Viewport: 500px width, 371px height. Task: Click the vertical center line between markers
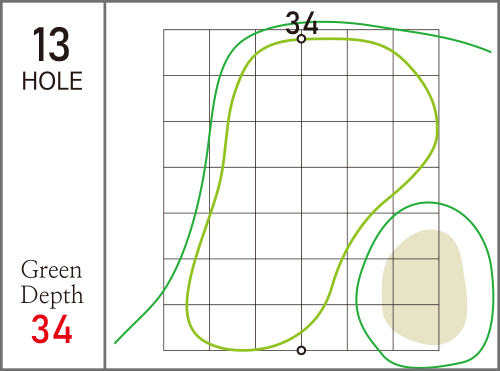pyautogui.click(x=301, y=195)
